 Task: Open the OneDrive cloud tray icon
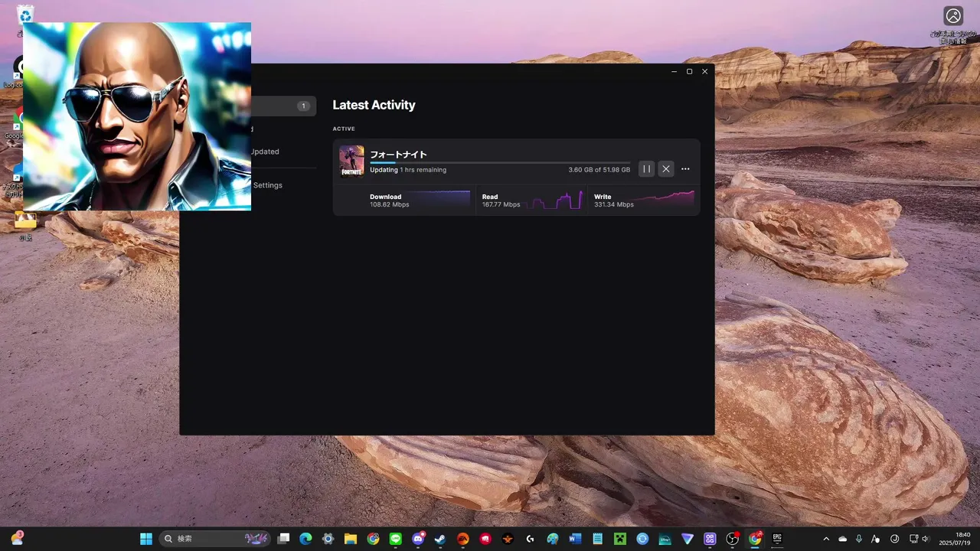coord(843,539)
